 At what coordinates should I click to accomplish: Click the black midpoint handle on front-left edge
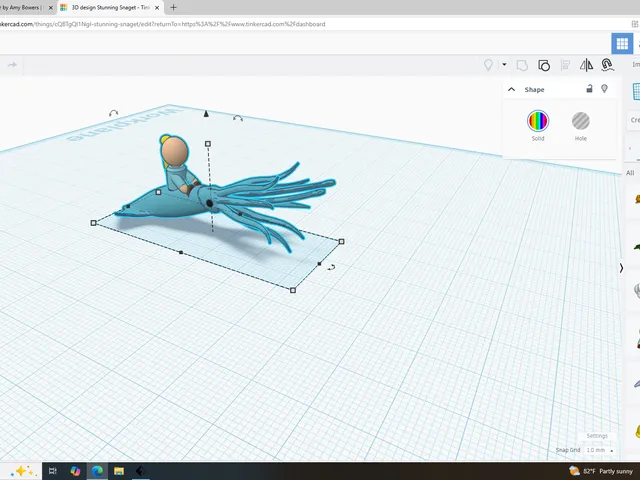[181, 253]
